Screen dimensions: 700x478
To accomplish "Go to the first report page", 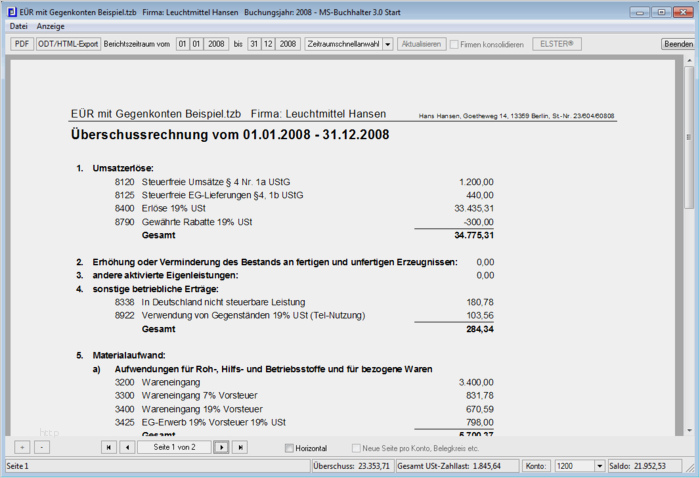I will pyautogui.click(x=108, y=447).
